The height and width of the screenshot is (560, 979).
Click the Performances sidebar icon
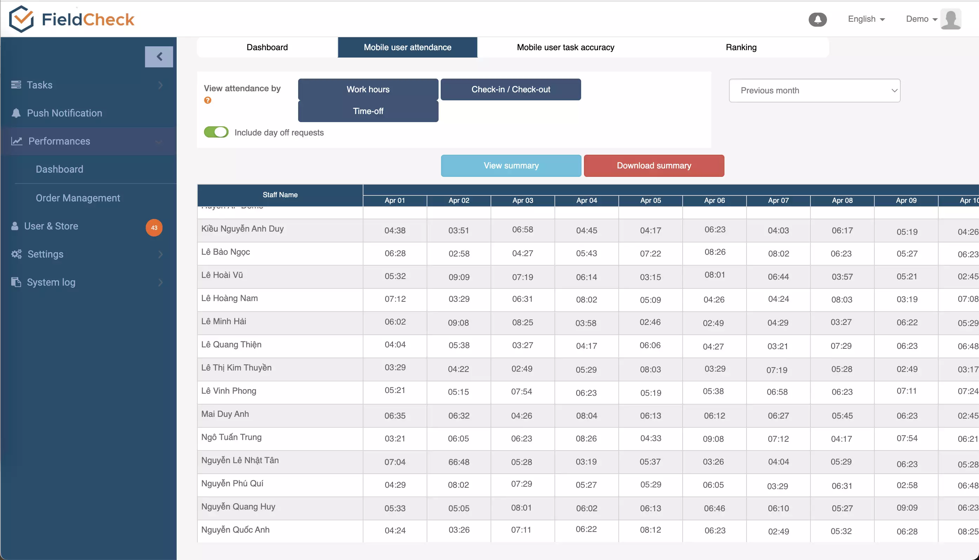click(16, 140)
